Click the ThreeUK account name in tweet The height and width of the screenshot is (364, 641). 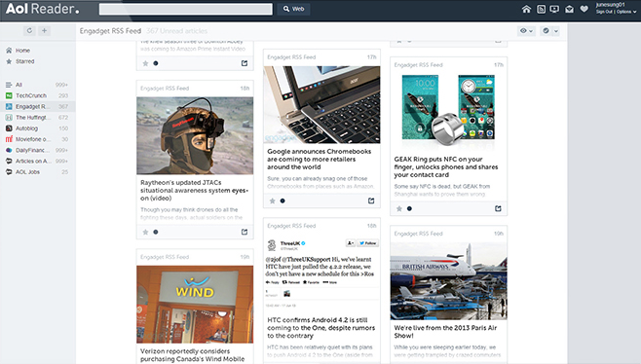(290, 243)
